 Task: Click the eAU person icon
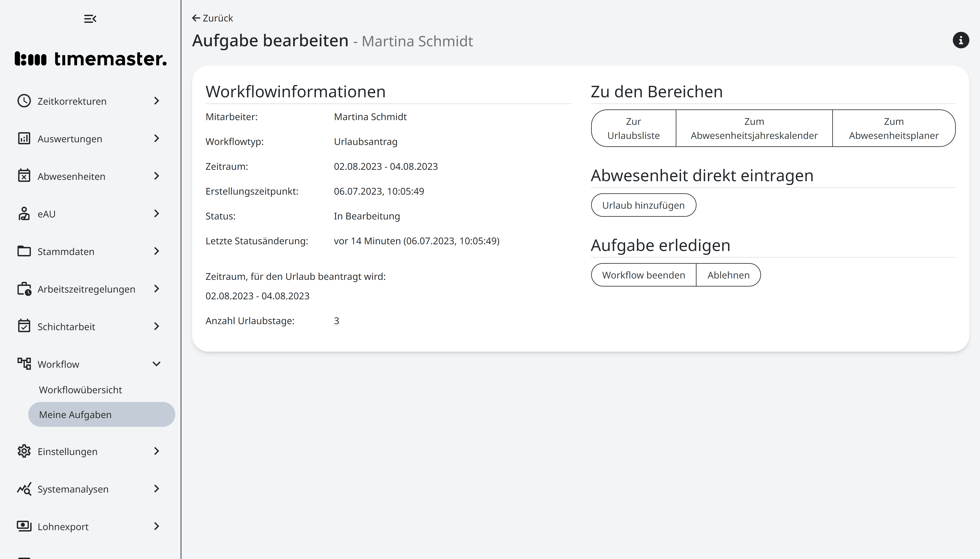[x=24, y=213]
